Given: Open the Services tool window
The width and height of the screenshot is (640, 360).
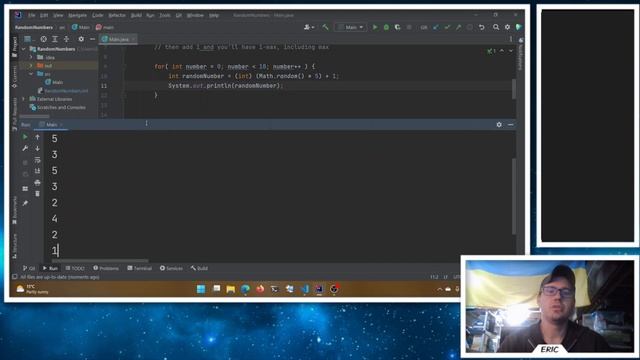Looking at the screenshot, I should pyautogui.click(x=171, y=269).
